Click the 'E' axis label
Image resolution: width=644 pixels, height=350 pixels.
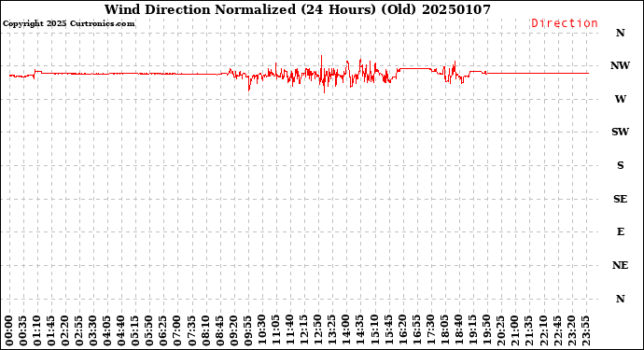click(x=620, y=231)
